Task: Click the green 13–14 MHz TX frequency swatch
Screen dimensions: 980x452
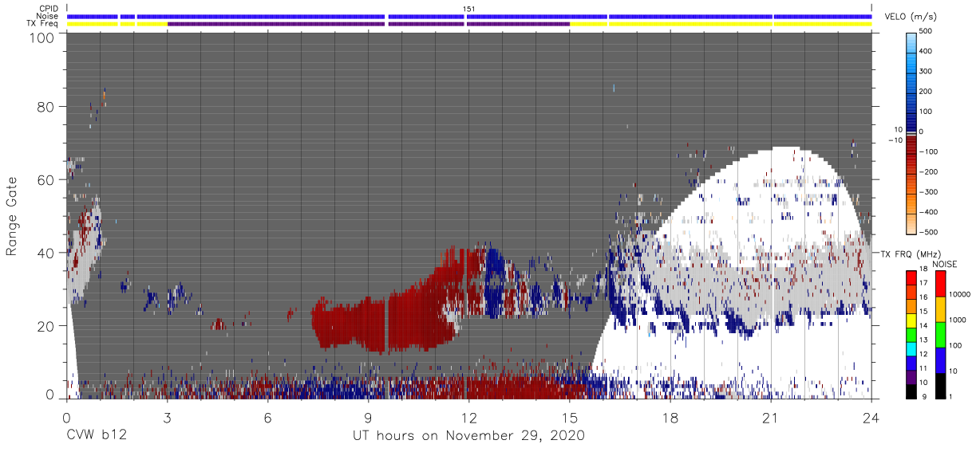Action: point(911,334)
